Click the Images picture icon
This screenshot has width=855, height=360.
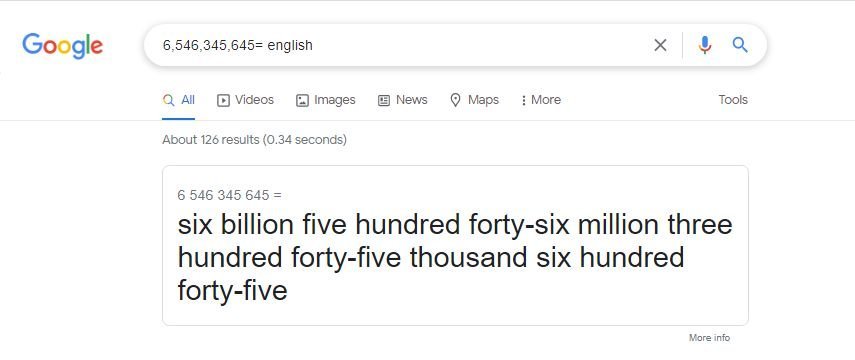coord(302,100)
